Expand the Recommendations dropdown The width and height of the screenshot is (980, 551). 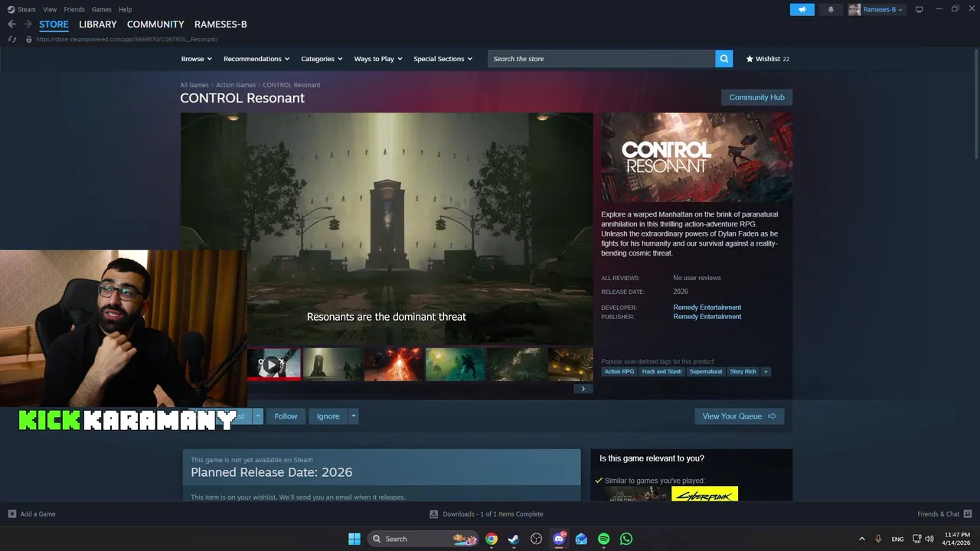click(256, 59)
